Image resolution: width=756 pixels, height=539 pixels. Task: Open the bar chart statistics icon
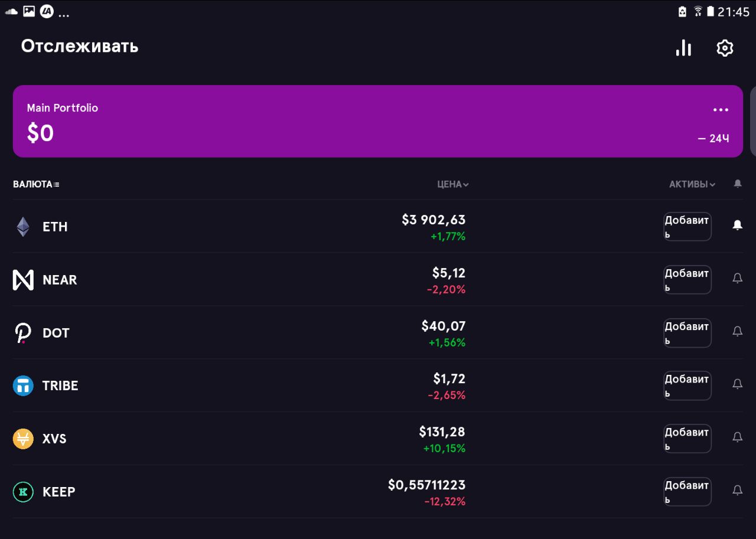(x=683, y=48)
